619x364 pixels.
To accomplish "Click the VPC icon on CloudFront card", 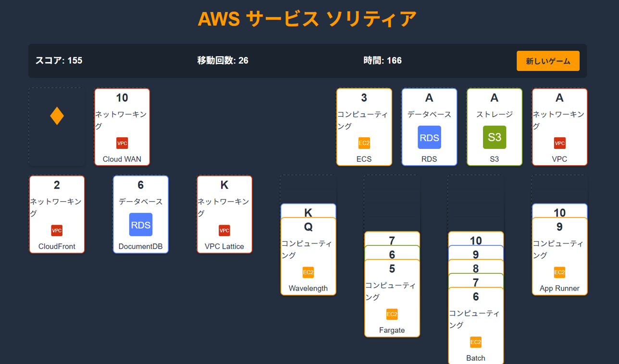I will (x=57, y=231).
